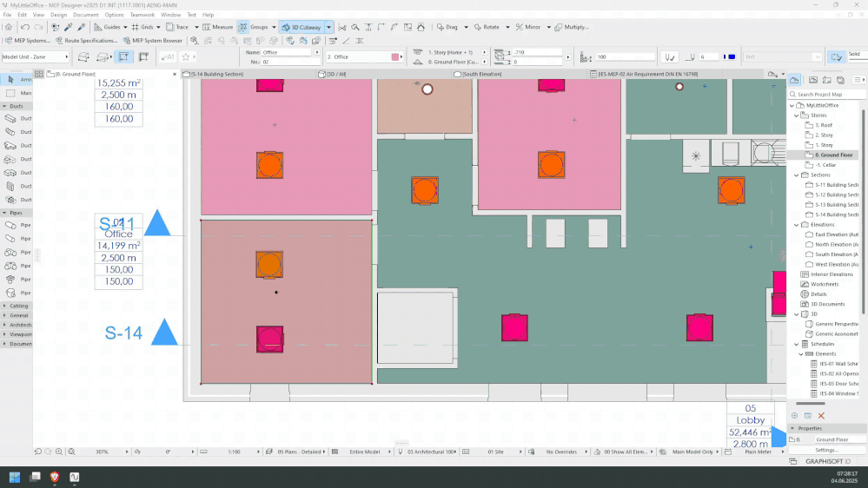Viewport: 868px width, 488px height.
Task: Click the Office zone category color swatch
Action: pos(394,56)
